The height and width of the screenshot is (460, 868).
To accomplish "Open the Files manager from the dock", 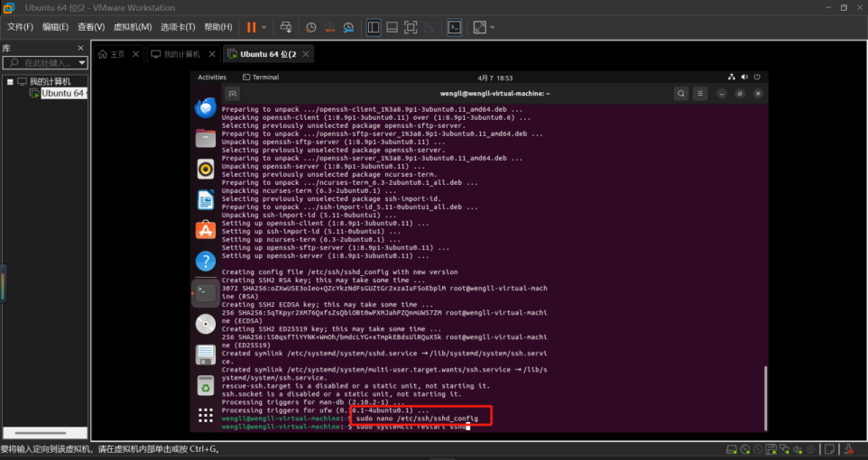I will pyautogui.click(x=206, y=138).
